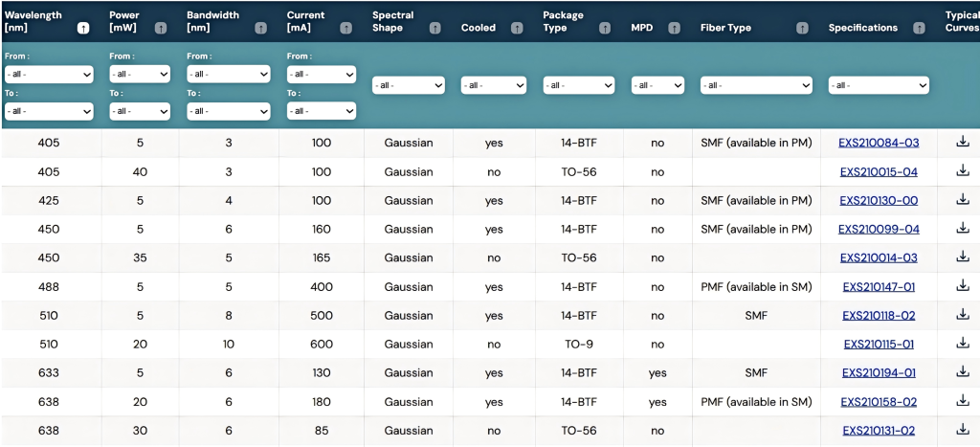Open Cooled filter dropdown
Image resolution: width=980 pixels, height=447 pixels.
(494, 85)
